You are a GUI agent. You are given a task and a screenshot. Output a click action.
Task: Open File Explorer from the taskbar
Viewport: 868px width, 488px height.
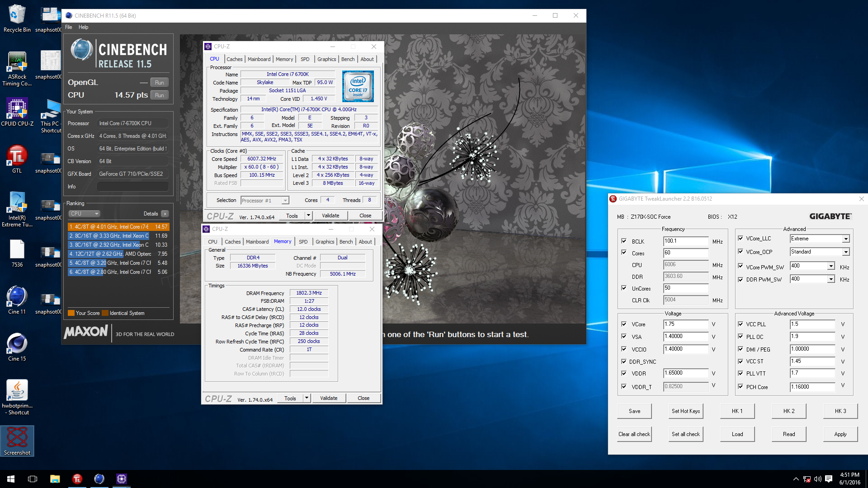click(x=55, y=479)
